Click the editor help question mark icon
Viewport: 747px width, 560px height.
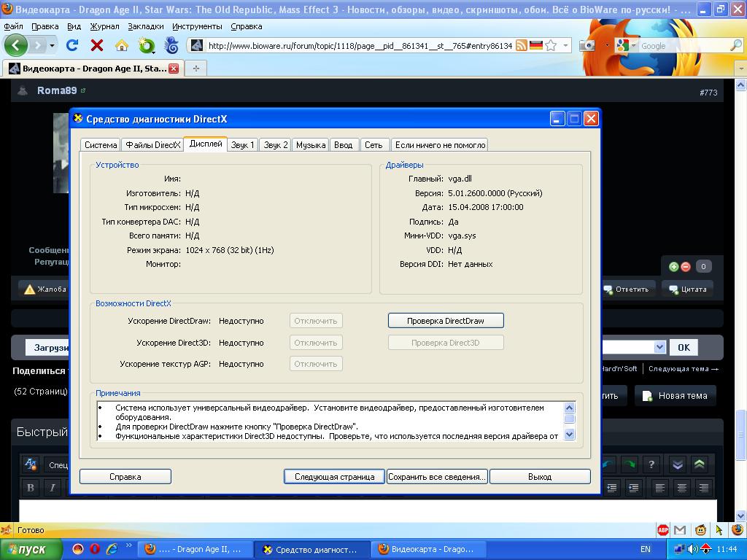(651, 464)
